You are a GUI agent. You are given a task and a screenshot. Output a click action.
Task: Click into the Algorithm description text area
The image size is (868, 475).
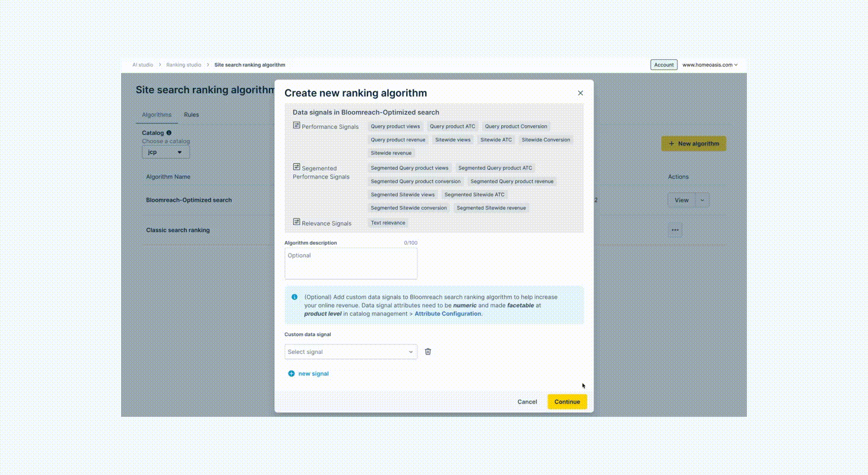pyautogui.click(x=351, y=263)
